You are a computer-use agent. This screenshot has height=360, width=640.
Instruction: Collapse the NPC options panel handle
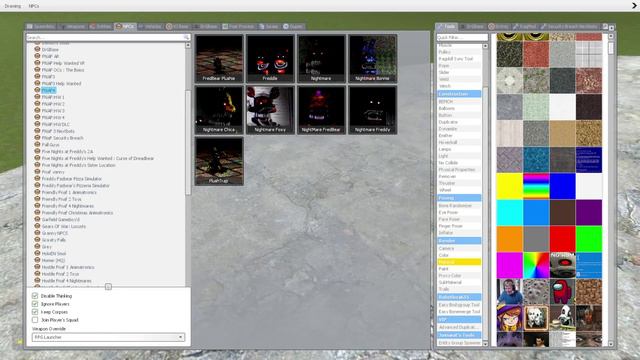108,287
